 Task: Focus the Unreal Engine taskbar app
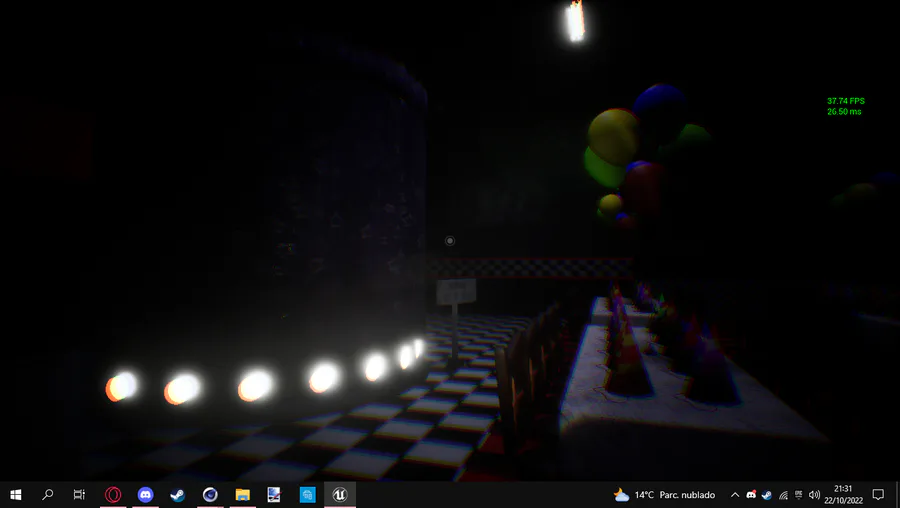tap(339, 494)
